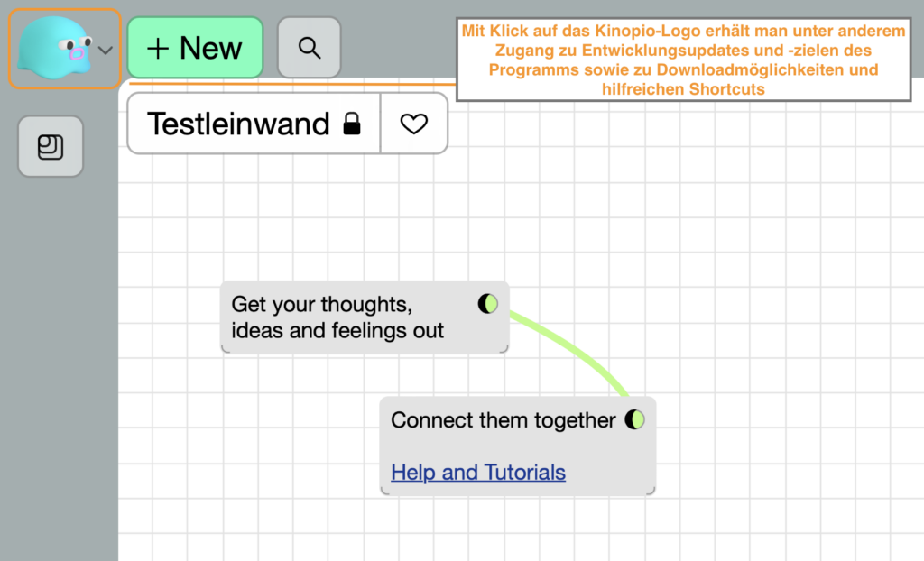Click the plus symbol in the New button
924x561 pixels.
[158, 49]
